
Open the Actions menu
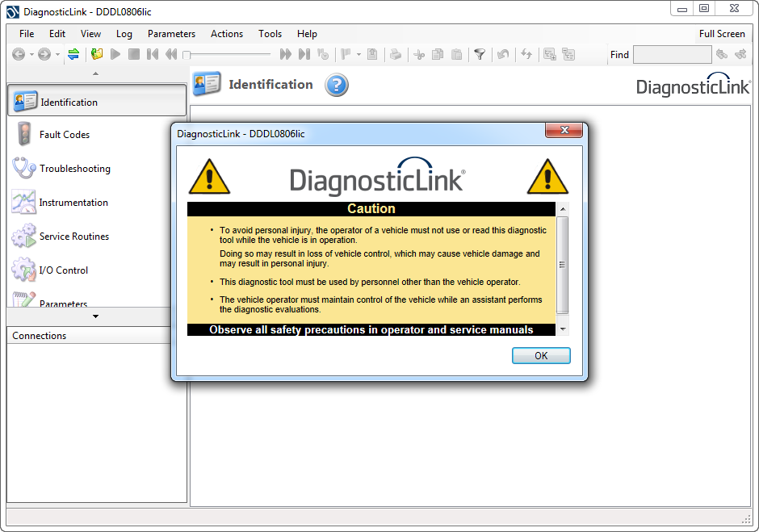click(227, 34)
